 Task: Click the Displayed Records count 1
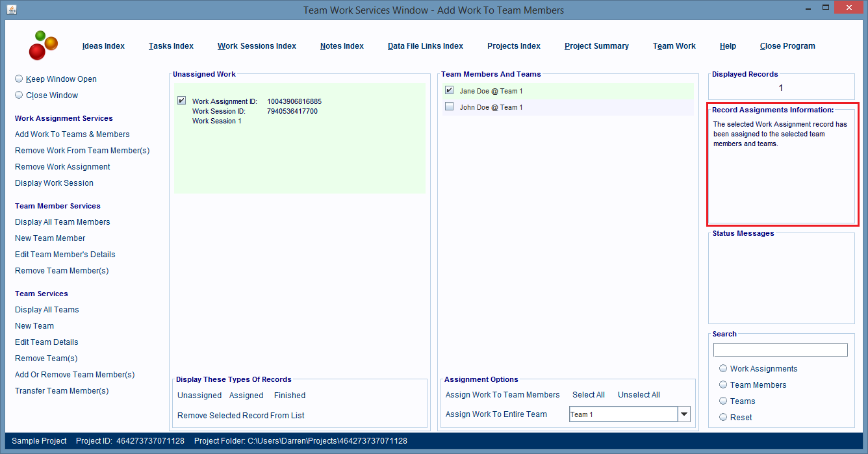tap(781, 88)
